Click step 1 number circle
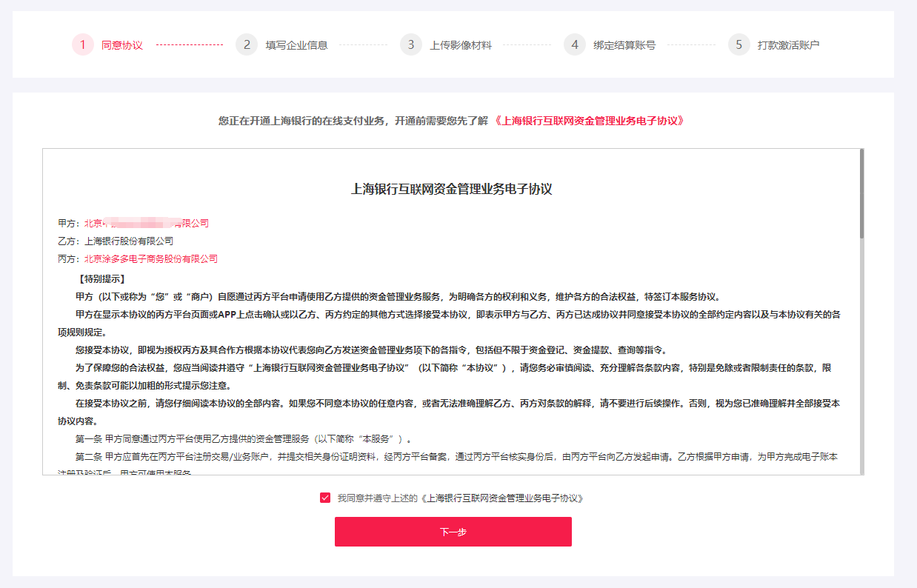This screenshot has height=588, width=917. [x=83, y=44]
